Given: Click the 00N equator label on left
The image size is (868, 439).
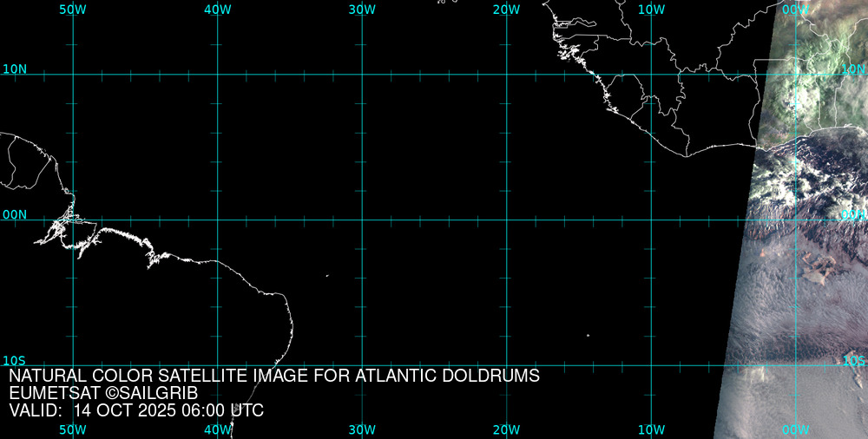Looking at the screenshot, I should (x=15, y=214).
